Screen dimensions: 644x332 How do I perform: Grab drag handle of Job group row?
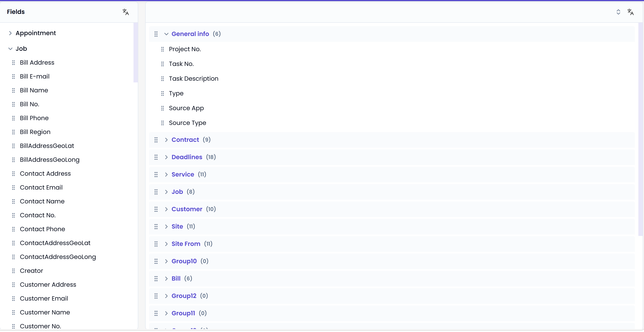pos(156,192)
